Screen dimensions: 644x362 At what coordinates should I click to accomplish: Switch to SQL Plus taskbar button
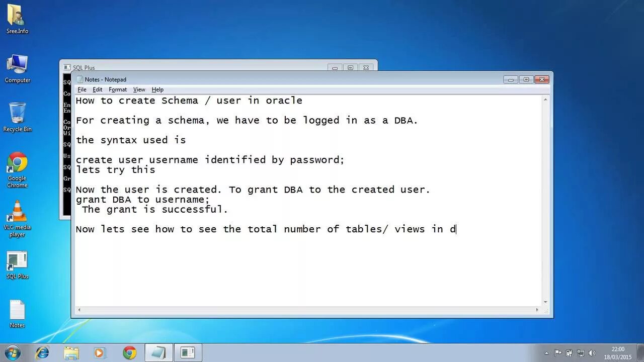pyautogui.click(x=188, y=353)
